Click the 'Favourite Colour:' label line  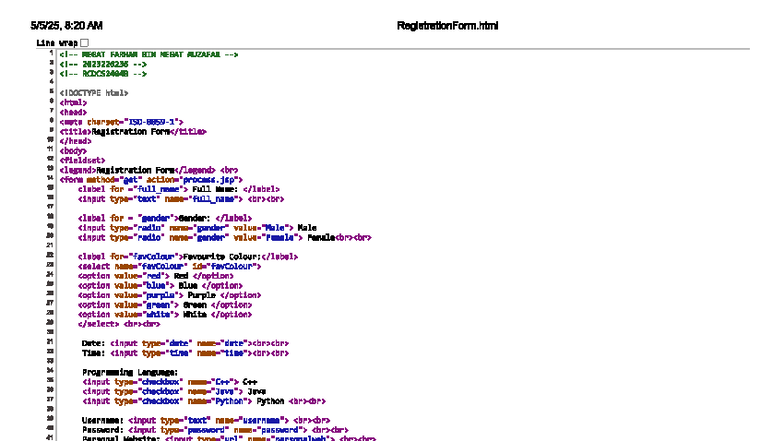188,256
